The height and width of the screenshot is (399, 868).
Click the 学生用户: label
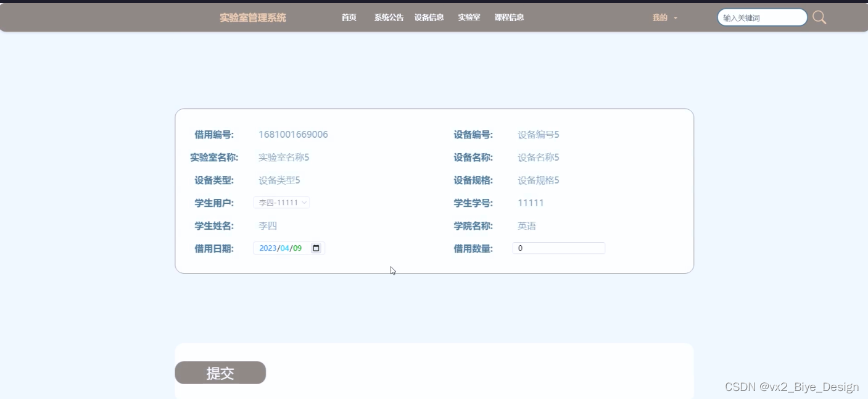214,203
